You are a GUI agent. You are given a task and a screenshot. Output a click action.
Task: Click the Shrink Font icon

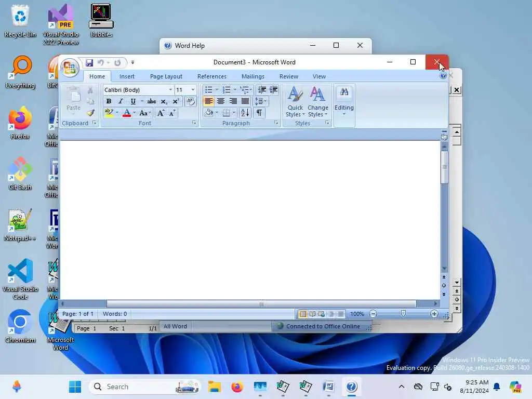(171, 113)
